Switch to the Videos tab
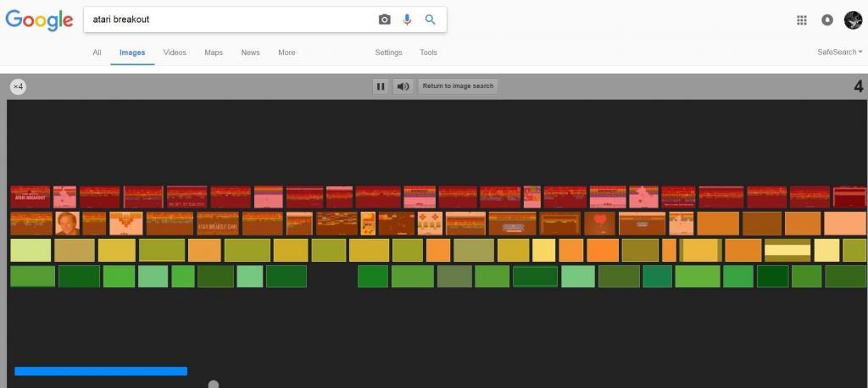 175,53
